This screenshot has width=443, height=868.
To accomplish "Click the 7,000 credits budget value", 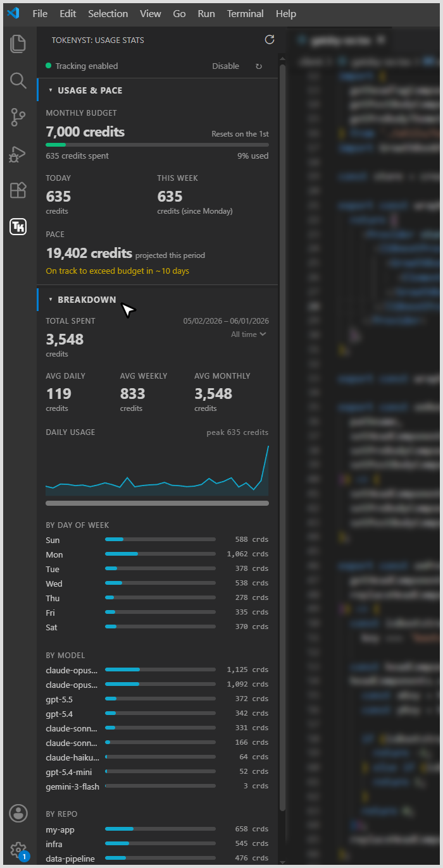I will pyautogui.click(x=85, y=132).
